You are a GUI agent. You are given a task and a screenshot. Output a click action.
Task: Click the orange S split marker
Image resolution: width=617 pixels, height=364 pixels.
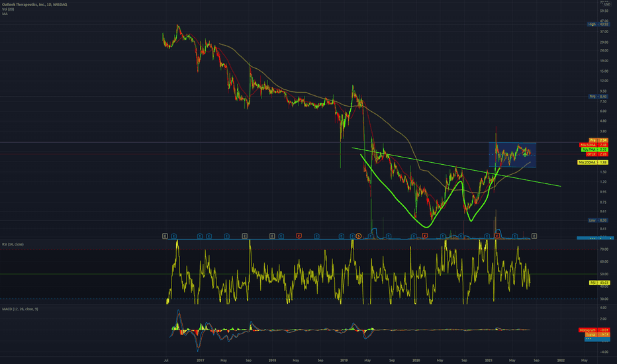[358, 236]
